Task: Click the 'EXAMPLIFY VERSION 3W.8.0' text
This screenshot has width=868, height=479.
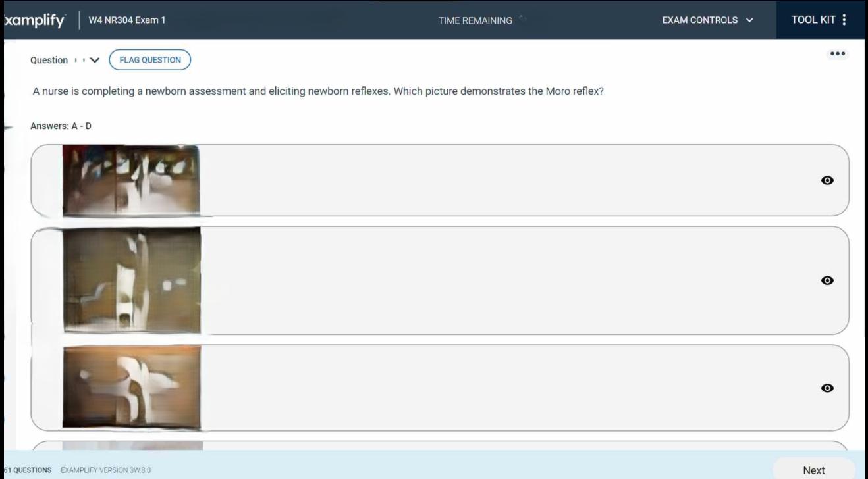Action: coord(105,470)
